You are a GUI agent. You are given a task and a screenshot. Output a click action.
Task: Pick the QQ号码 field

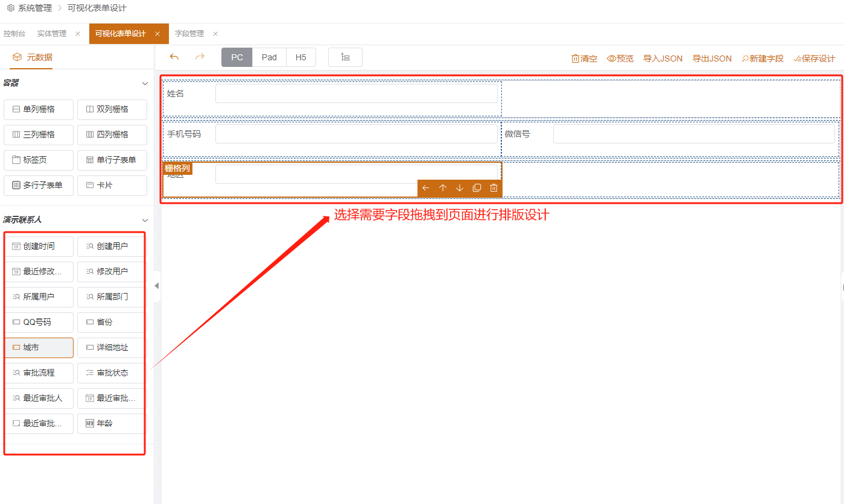[x=39, y=322]
